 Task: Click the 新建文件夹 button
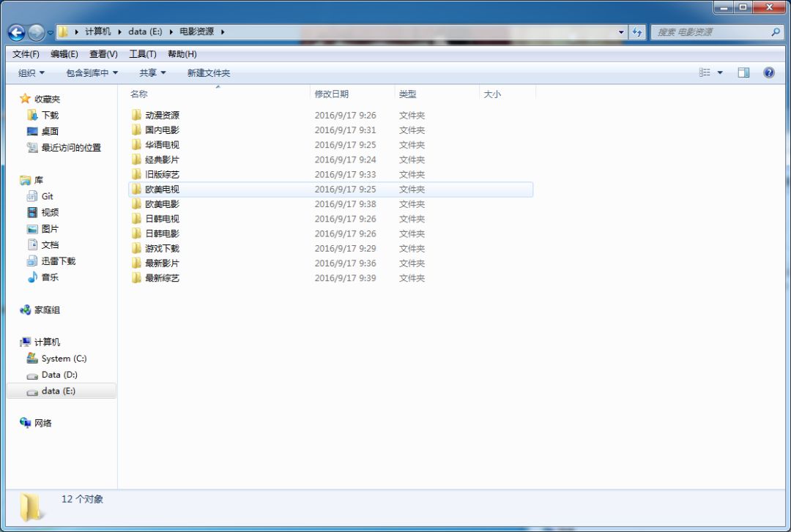(x=208, y=73)
